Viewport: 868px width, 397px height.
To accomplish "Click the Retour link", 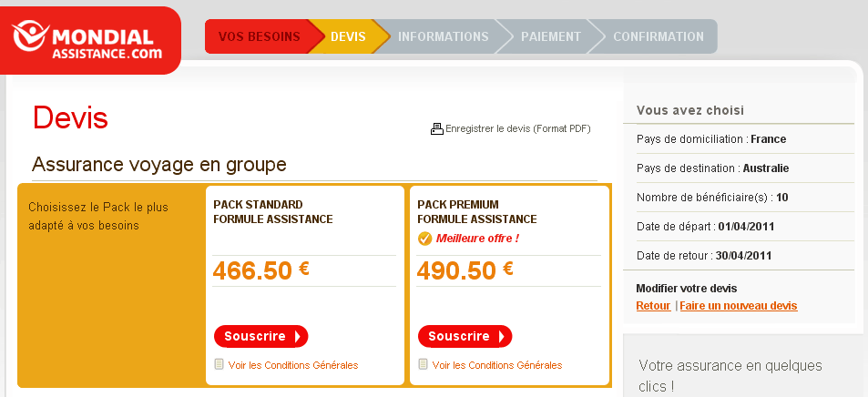I will pyautogui.click(x=653, y=306).
